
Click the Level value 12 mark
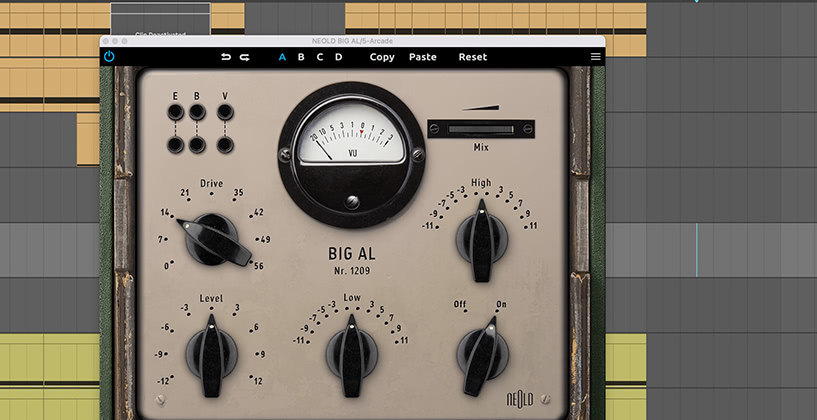[258, 381]
